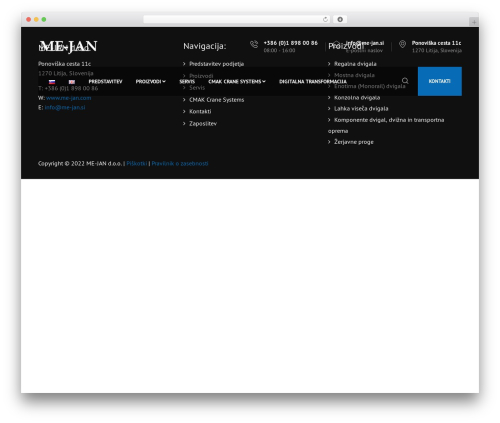Open SERVIS menu item
This screenshot has width=500, height=423.
coord(187,82)
